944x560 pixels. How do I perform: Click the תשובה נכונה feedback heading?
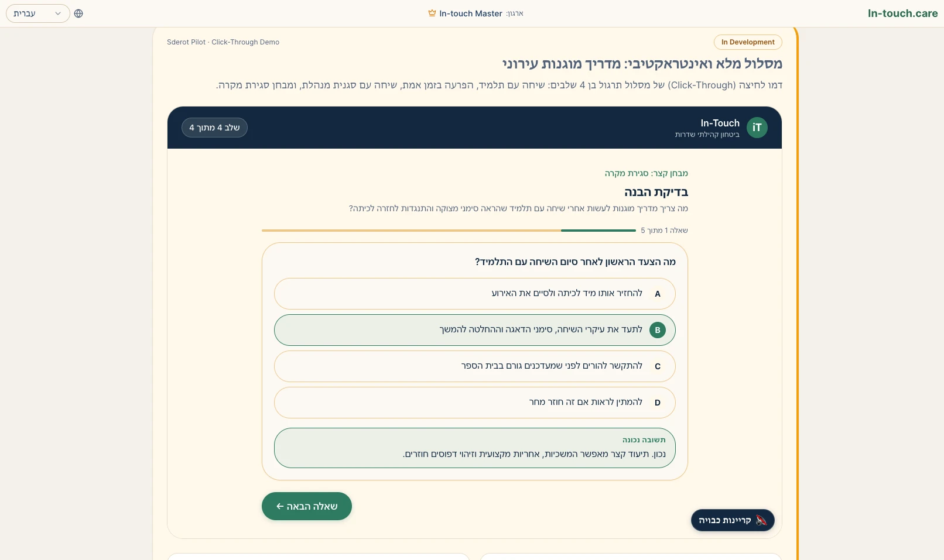[x=644, y=440]
